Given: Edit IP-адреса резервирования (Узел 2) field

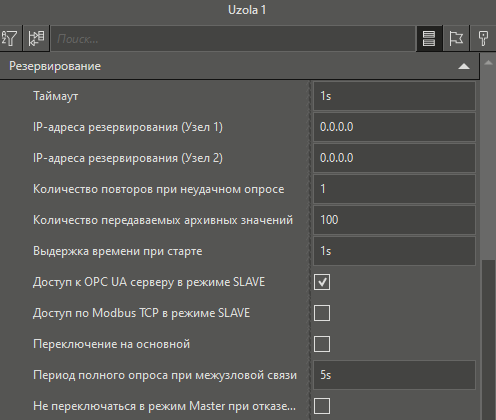Looking at the screenshot, I should point(394,158).
